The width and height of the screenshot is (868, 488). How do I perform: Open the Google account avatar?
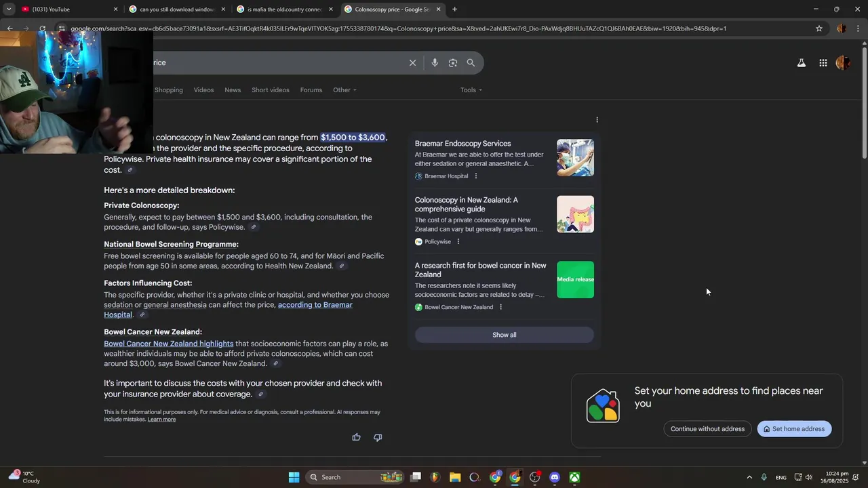point(843,63)
